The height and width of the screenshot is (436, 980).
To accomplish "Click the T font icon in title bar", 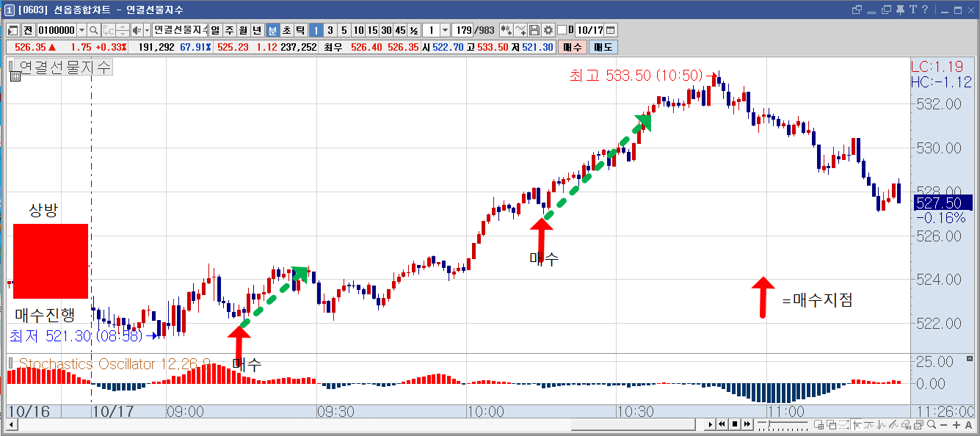I will point(914,10).
